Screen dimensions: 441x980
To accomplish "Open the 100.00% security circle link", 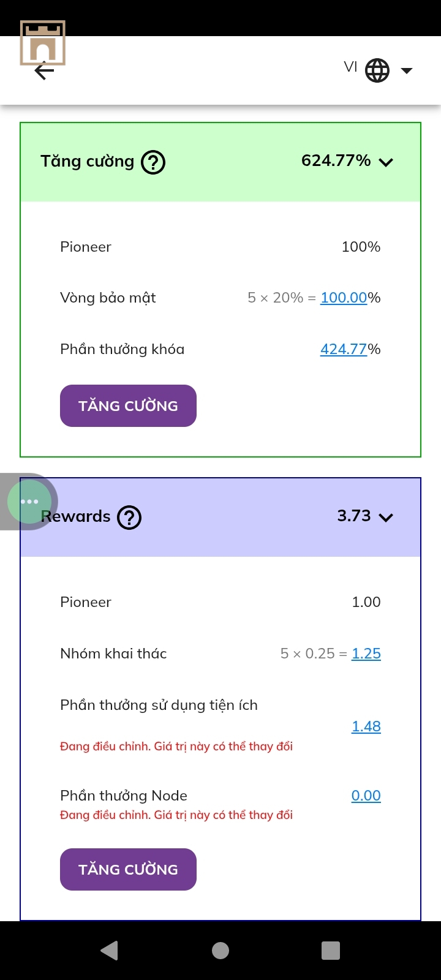I will (344, 298).
